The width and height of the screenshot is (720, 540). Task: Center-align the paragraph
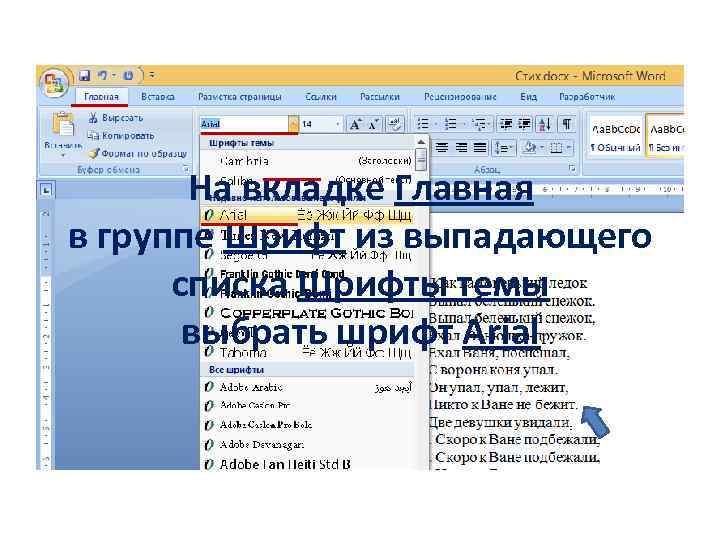click(x=442, y=147)
